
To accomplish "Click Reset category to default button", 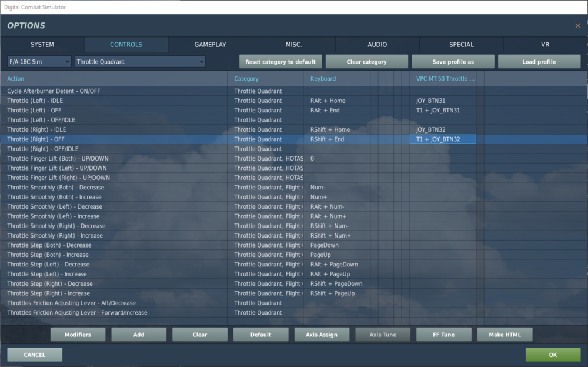I will pos(280,62).
